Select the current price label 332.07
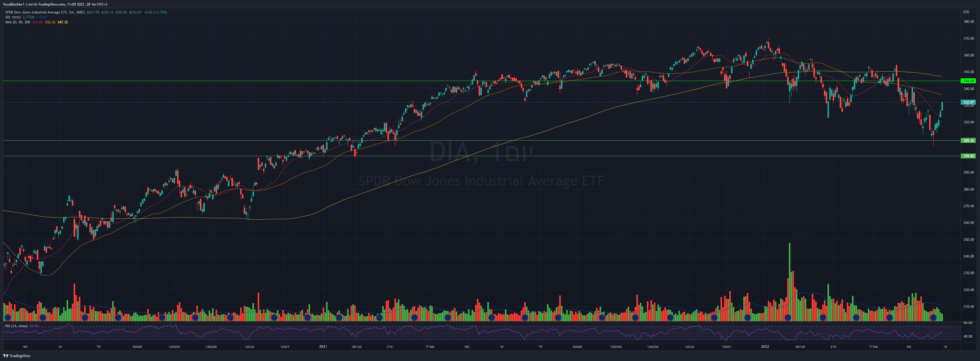This screenshot has width=980, height=361. click(x=968, y=102)
